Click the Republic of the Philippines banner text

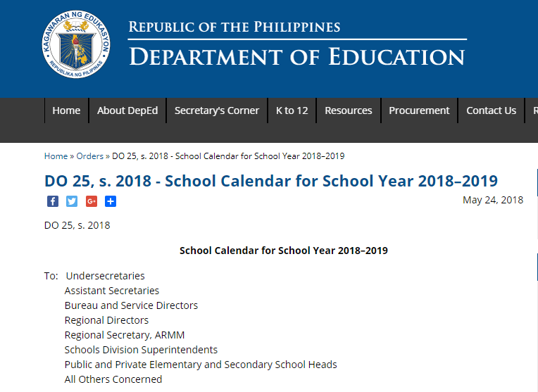coord(234,27)
